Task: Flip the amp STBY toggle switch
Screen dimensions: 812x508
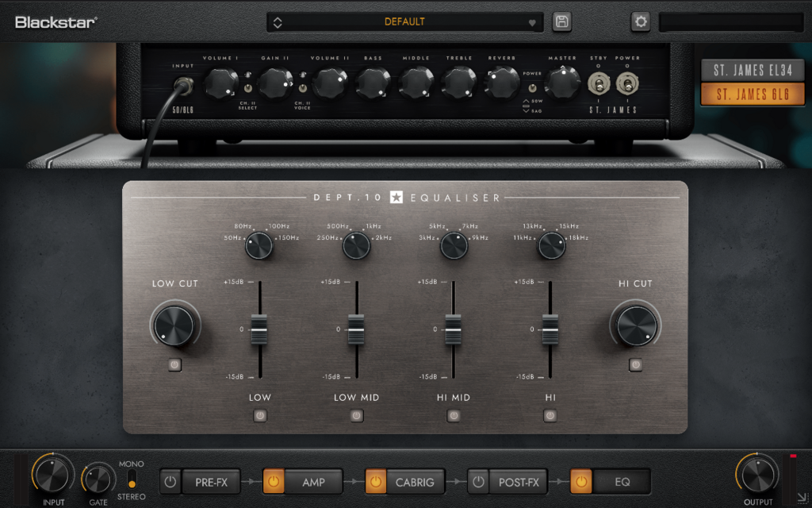Action: [x=598, y=82]
